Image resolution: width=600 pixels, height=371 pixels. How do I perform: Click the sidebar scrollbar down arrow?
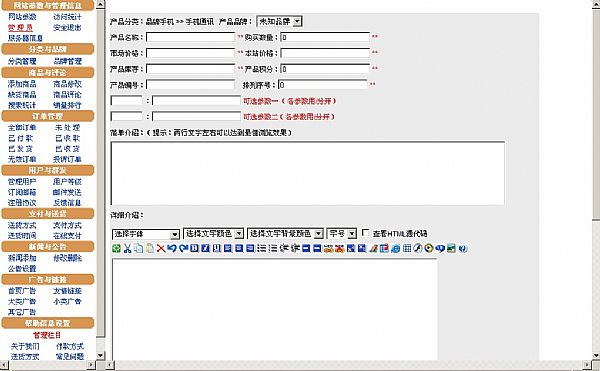coord(100,355)
